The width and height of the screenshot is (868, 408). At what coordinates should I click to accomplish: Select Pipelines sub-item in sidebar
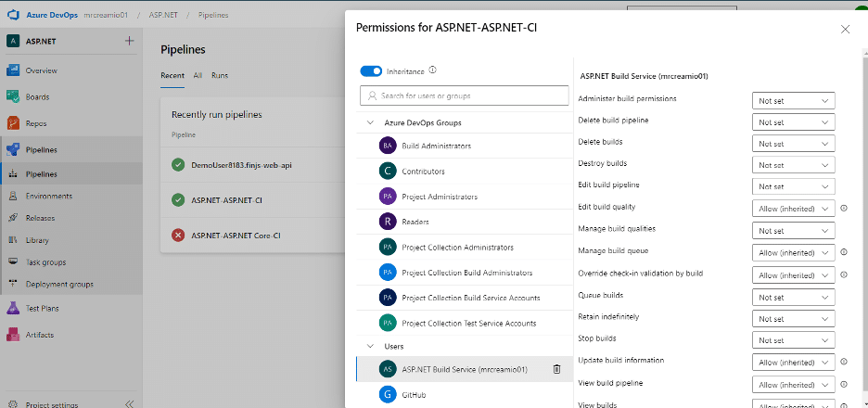click(x=71, y=173)
